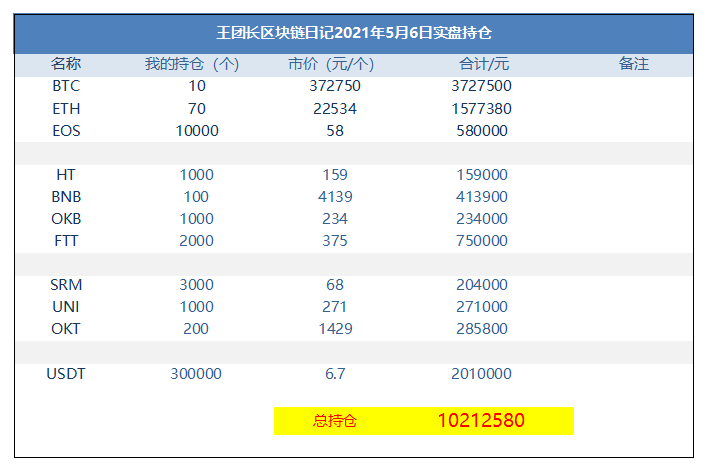The width and height of the screenshot is (707, 471).
Task: Select the 'UNI' name cell
Action: 66,306
